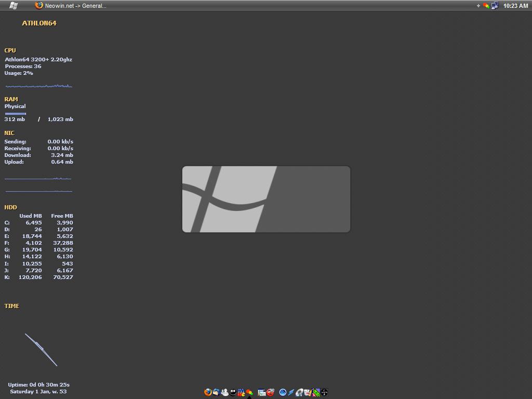Click the ATHLON64 sidebar title
Screen dimensions: 532x399
click(39, 23)
